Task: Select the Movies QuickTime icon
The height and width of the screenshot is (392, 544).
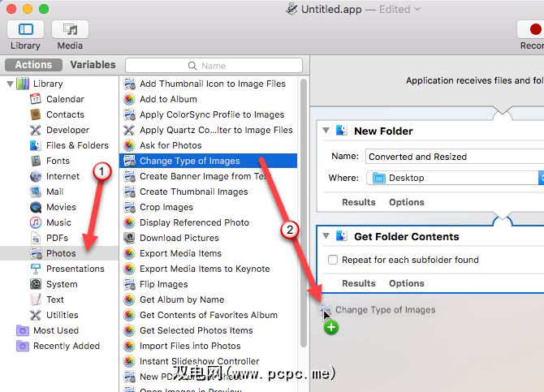Action: point(36,207)
